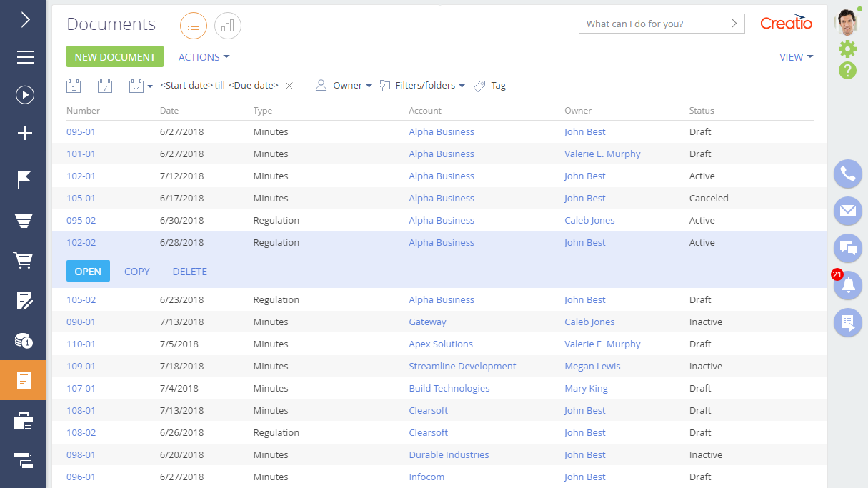Open the Owner filter dropdown
The image size is (868, 488).
pos(344,86)
